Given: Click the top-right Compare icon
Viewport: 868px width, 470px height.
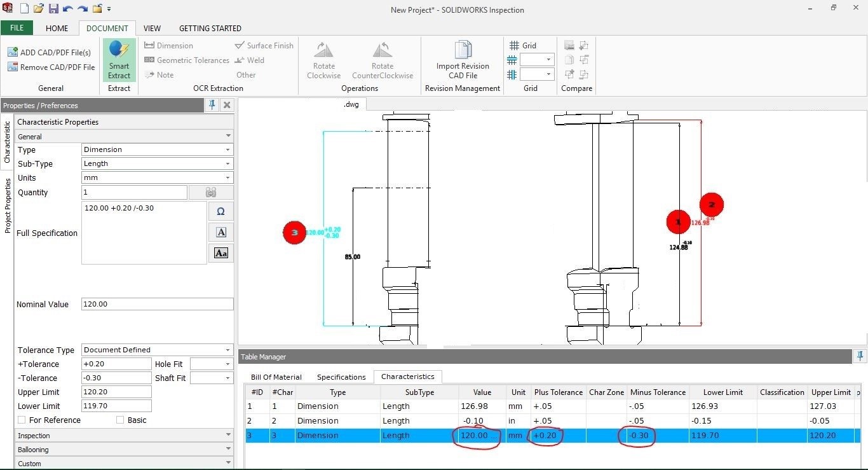Looking at the screenshot, I should (x=584, y=45).
